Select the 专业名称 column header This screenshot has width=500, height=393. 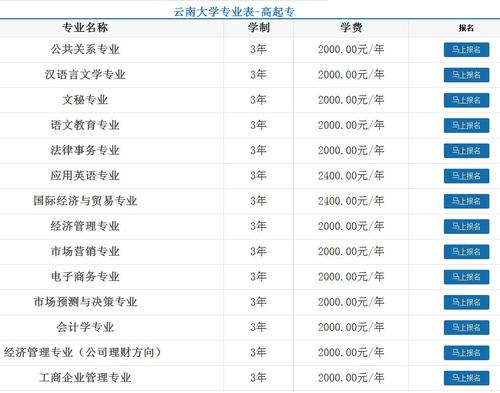click(85, 27)
